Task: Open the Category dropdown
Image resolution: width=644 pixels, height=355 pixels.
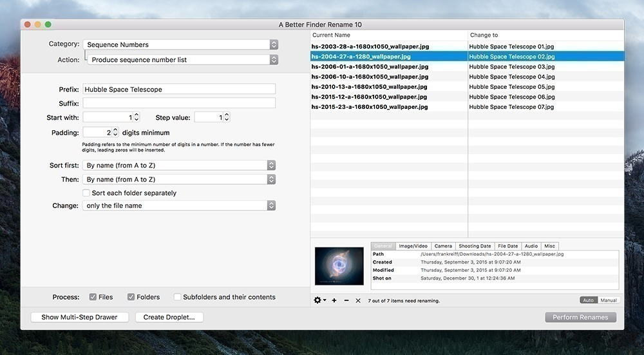Action: 180,44
